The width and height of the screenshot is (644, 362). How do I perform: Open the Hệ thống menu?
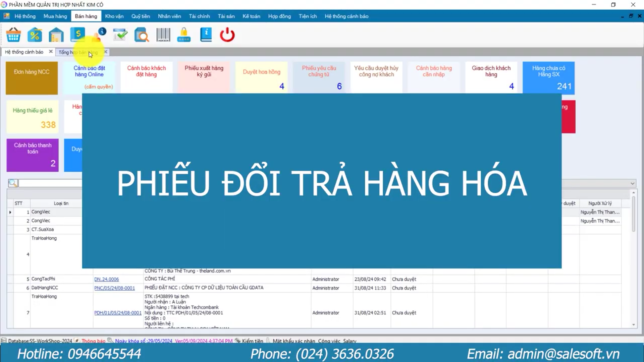25,16
